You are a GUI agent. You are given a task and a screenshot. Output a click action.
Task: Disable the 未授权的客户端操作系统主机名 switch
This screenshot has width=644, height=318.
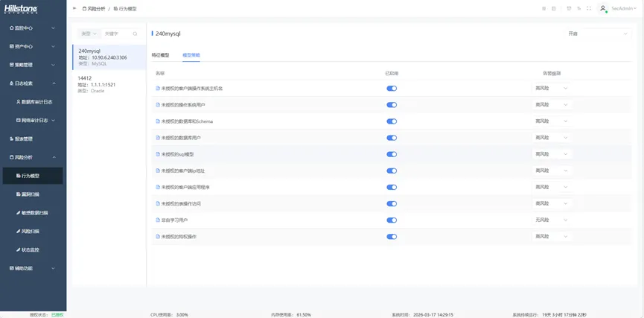pos(392,89)
